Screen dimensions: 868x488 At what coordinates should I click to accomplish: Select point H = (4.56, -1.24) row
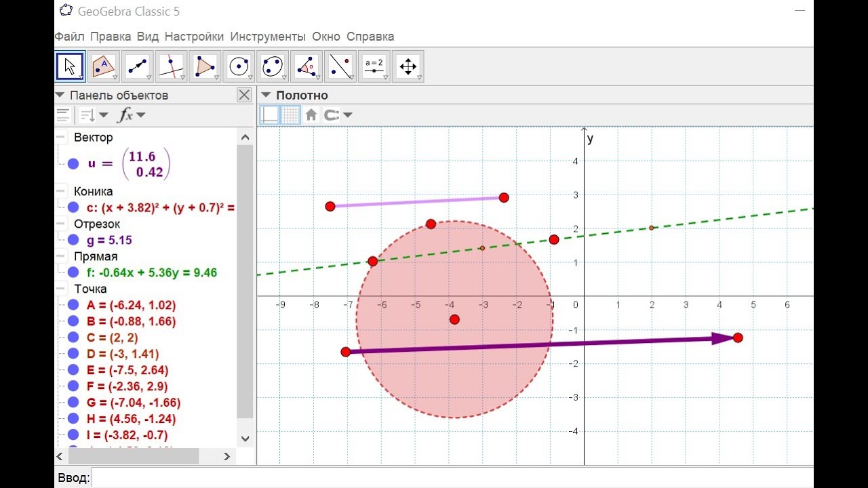coord(131,419)
